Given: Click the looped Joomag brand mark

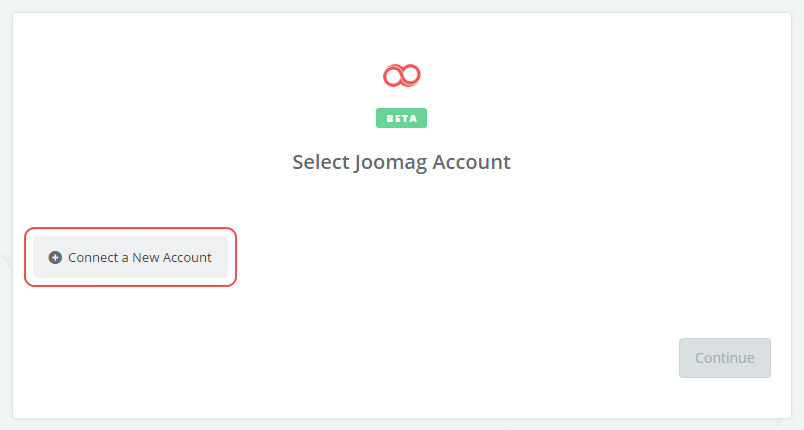Looking at the screenshot, I should pyautogui.click(x=402, y=75).
